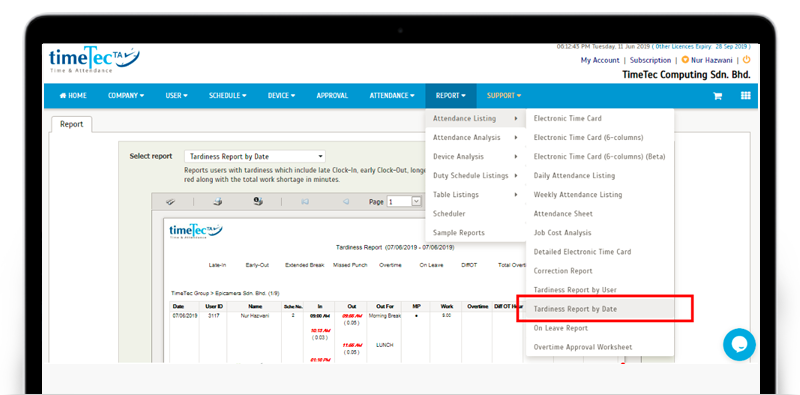
Task: Click the print icon in the report toolbar
Action: 218,202
